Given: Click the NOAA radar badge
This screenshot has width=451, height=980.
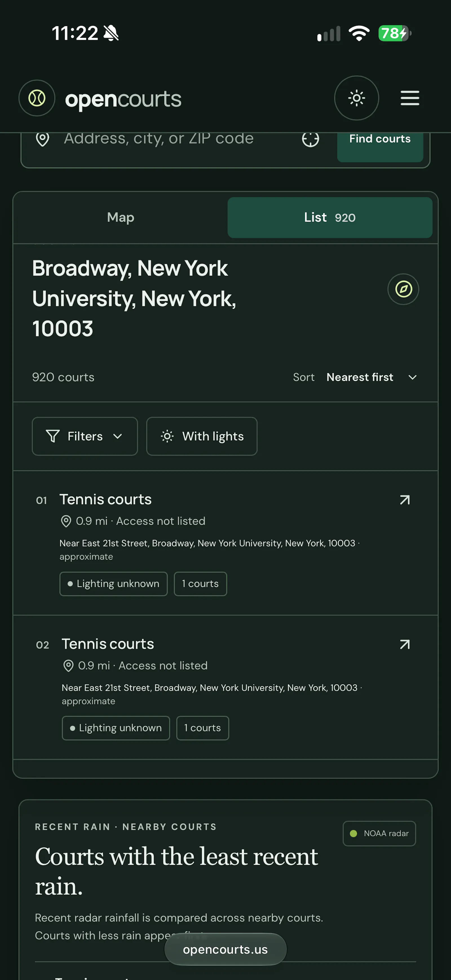Looking at the screenshot, I should (379, 833).
